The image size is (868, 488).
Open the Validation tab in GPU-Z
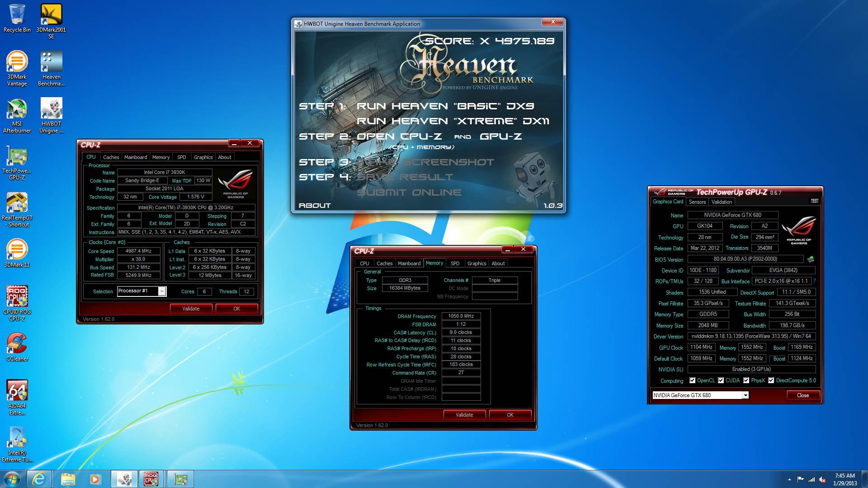pos(722,202)
